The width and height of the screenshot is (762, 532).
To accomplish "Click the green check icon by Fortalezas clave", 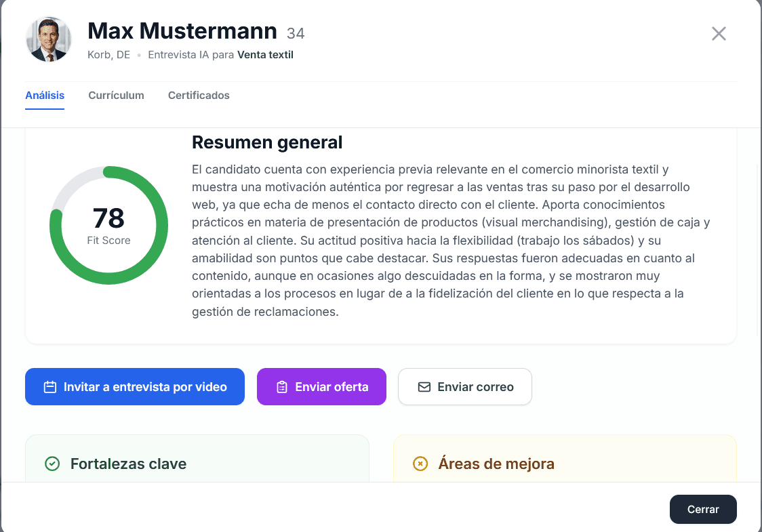I will (52, 464).
